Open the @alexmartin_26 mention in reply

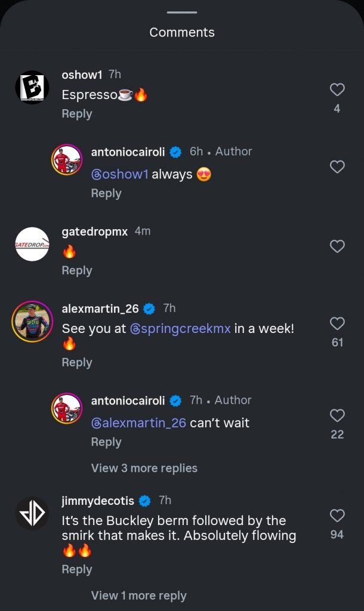click(138, 423)
